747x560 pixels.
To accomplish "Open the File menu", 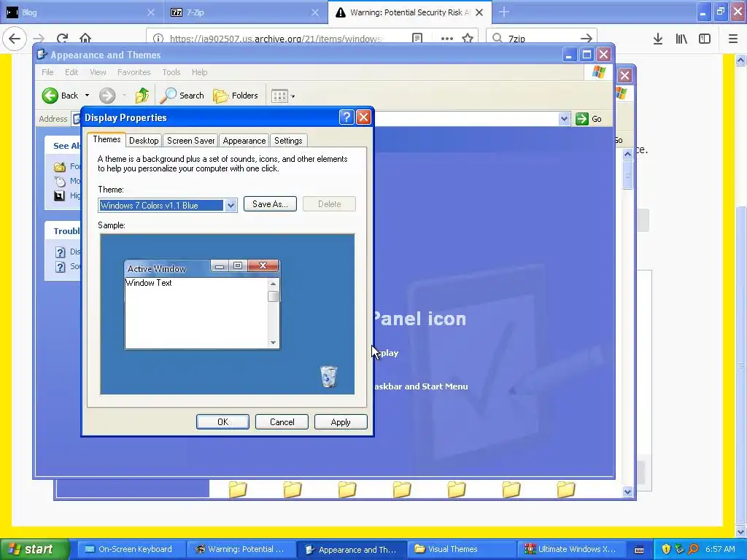I will coord(47,72).
